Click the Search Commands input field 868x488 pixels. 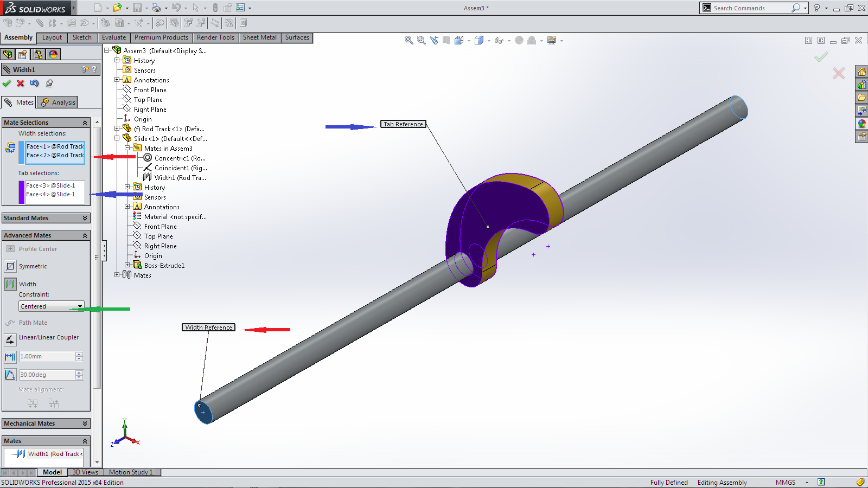tap(750, 8)
